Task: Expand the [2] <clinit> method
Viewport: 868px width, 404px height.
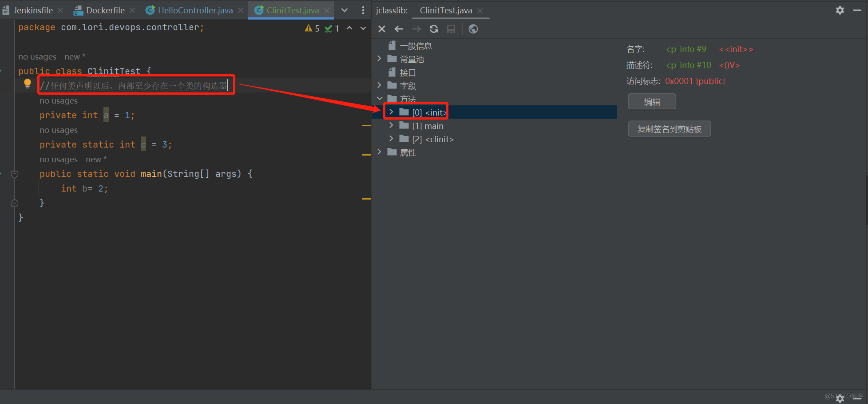Action: [391, 139]
